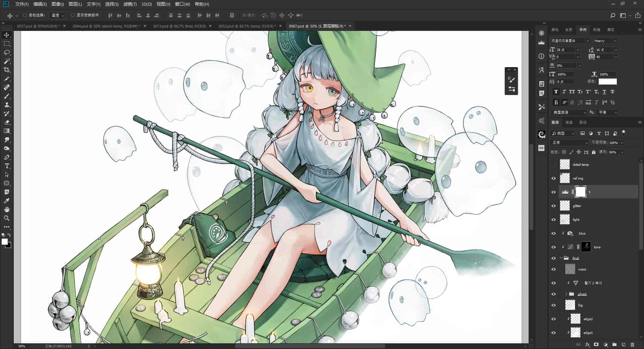Expand the ghost layer group

point(566,294)
